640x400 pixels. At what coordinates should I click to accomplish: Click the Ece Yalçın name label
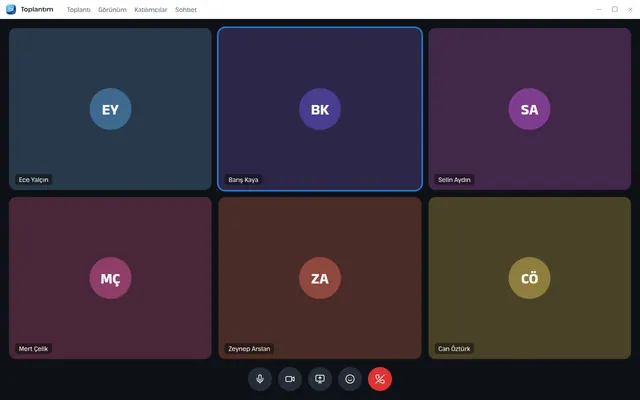click(33, 180)
